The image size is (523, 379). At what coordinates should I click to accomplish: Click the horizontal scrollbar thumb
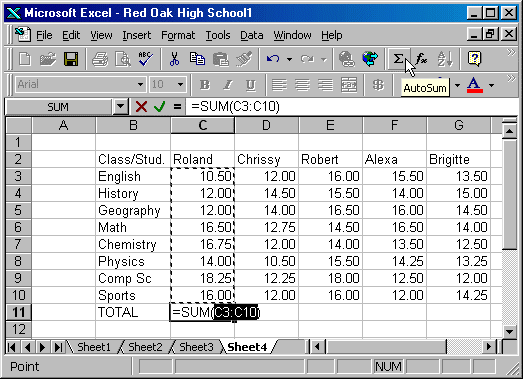pos(386,347)
